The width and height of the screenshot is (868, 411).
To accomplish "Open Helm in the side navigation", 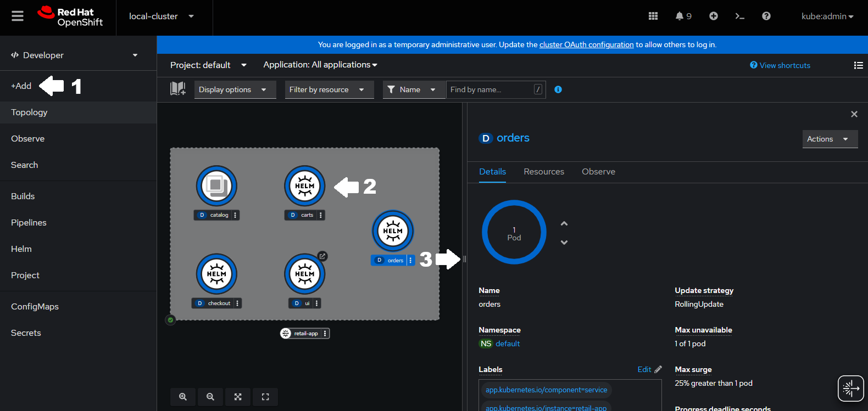I will (21, 249).
